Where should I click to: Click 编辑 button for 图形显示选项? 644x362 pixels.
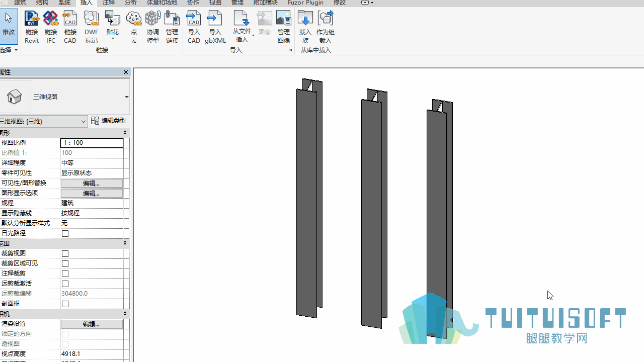coord(92,193)
